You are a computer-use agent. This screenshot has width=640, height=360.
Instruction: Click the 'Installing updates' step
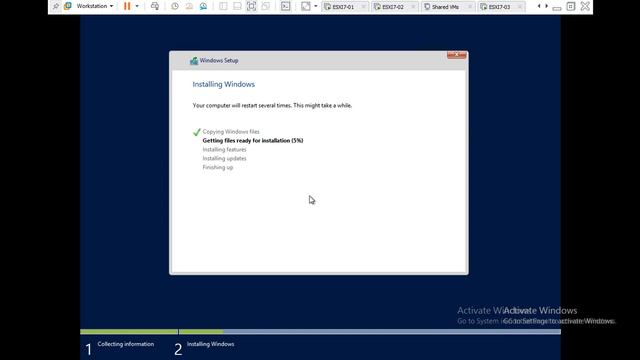click(224, 158)
